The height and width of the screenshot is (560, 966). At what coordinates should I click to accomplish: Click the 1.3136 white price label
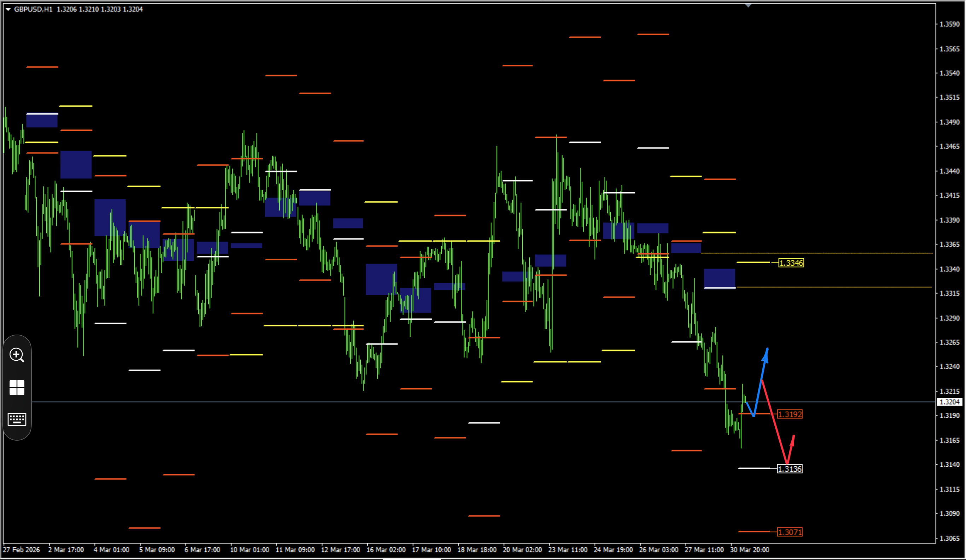click(790, 469)
